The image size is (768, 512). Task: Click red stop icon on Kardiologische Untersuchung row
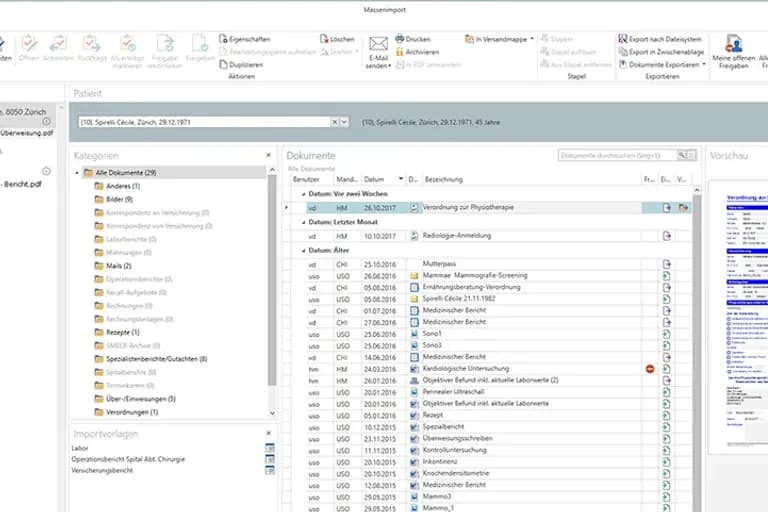point(650,368)
